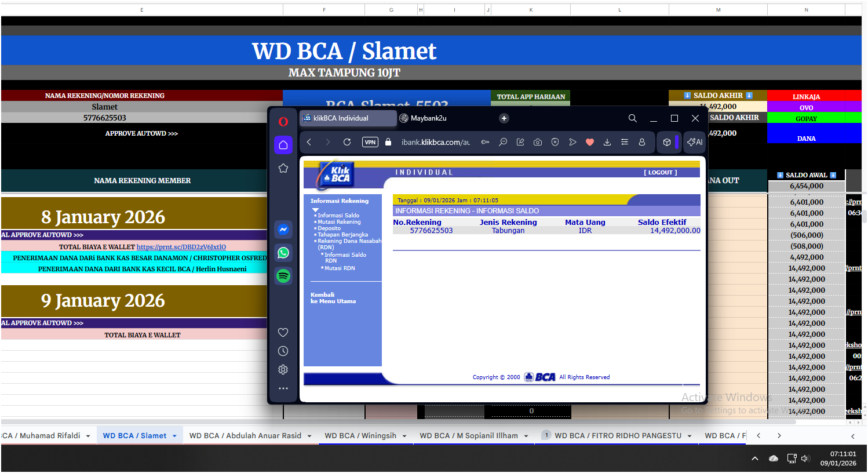Reload the klikBCA page
The height and width of the screenshot is (473, 868).
click(347, 142)
